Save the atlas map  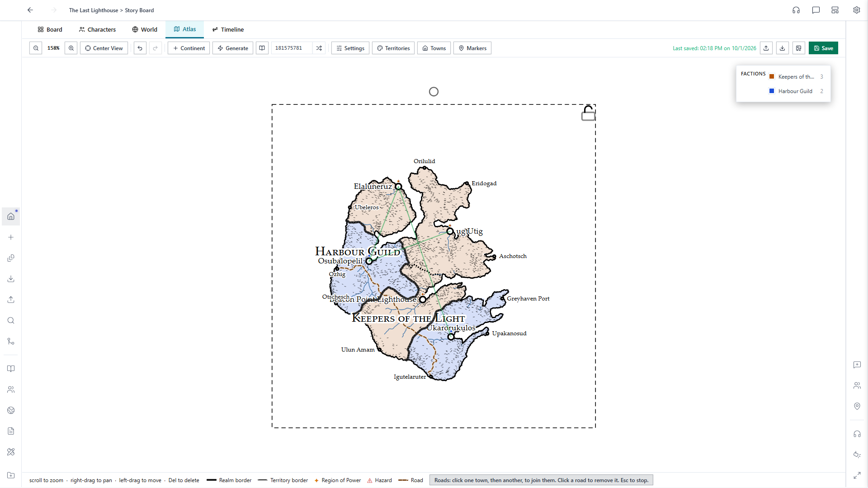(823, 48)
